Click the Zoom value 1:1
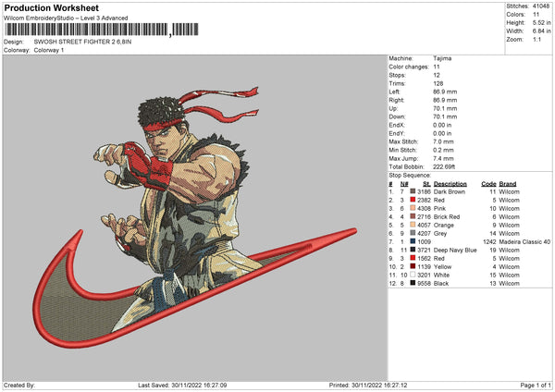 tap(536, 39)
